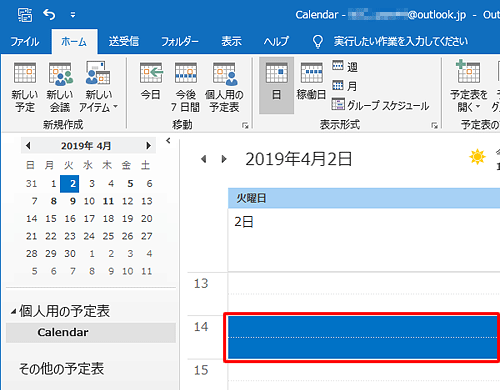Click the all-day area labeled 2日
Image resolution: width=500 pixels, height=390 pixels.
pyautogui.click(x=364, y=240)
